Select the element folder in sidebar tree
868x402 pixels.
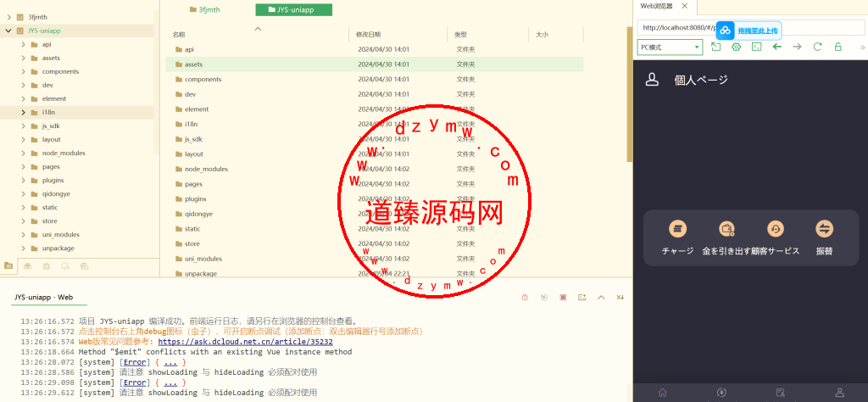coord(53,98)
